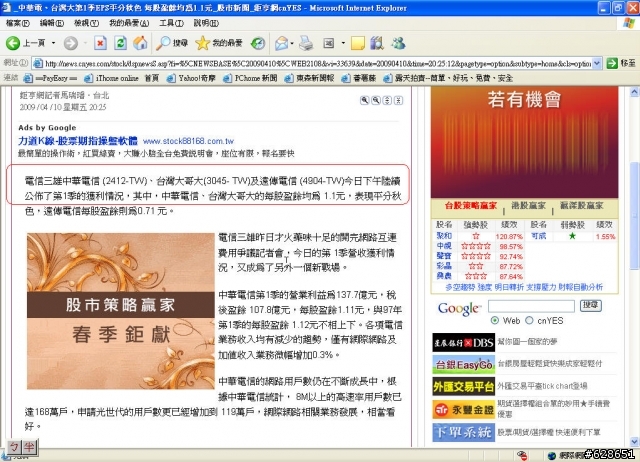Click the up-down arrow article tool icon
The image size is (640, 462).
pos(387,100)
